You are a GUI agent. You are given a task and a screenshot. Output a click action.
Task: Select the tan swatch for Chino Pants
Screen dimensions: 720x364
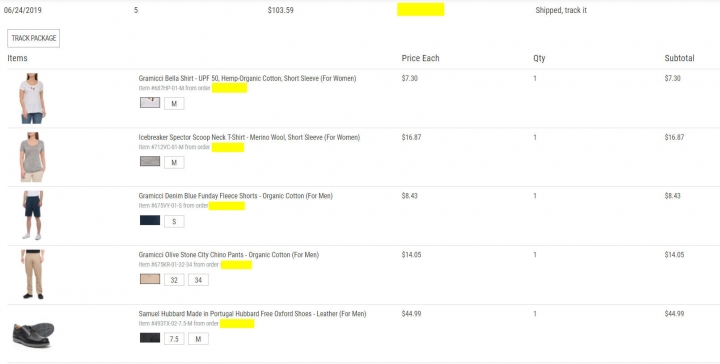tap(150, 279)
